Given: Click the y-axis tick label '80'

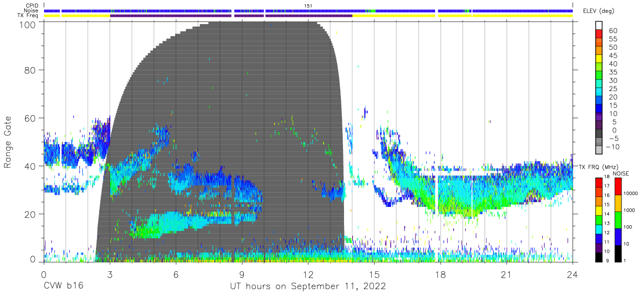Looking at the screenshot, I should click(30, 70).
